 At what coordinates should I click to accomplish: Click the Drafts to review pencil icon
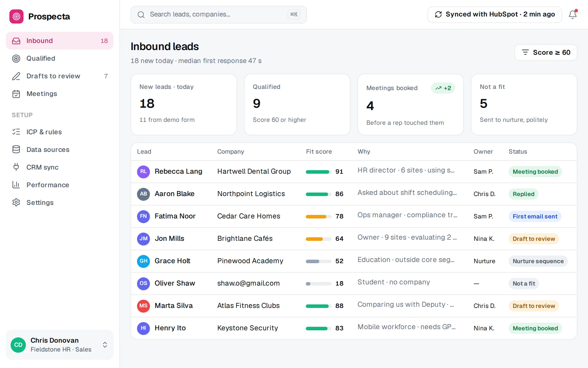point(16,76)
